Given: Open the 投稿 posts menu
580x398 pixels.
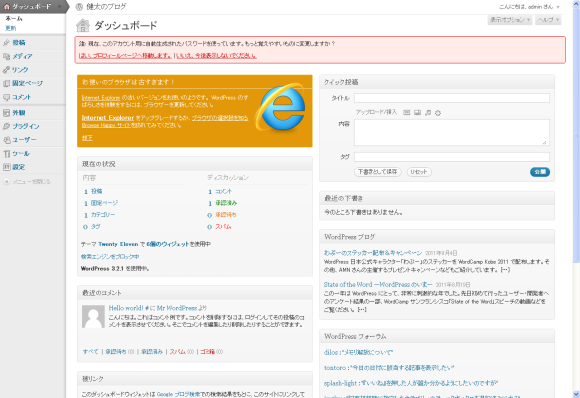Looking at the screenshot, I should coord(19,43).
